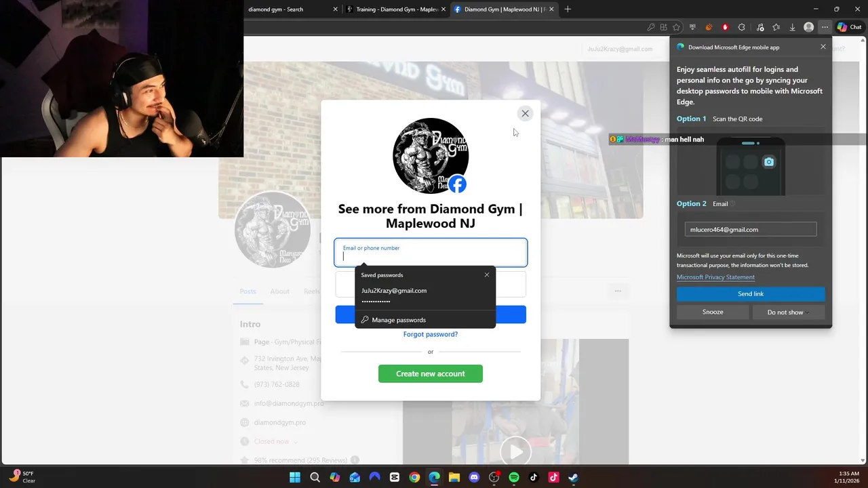868x488 pixels.
Task: Open Steam from the taskbar
Action: pyautogui.click(x=573, y=477)
